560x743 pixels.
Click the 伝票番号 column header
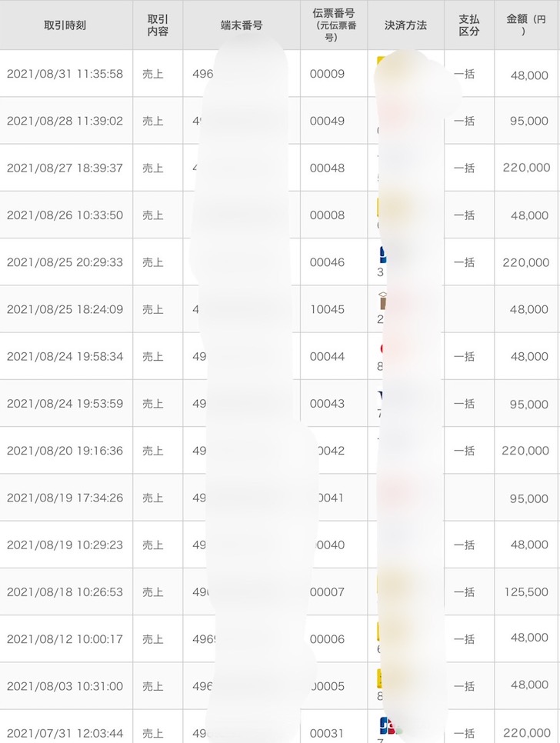[x=333, y=25]
